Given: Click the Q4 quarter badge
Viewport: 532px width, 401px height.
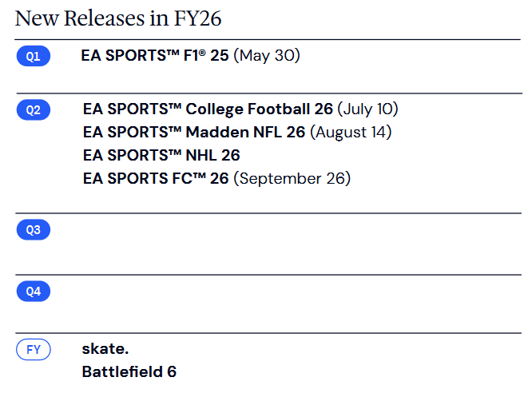Looking at the screenshot, I should tap(34, 291).
